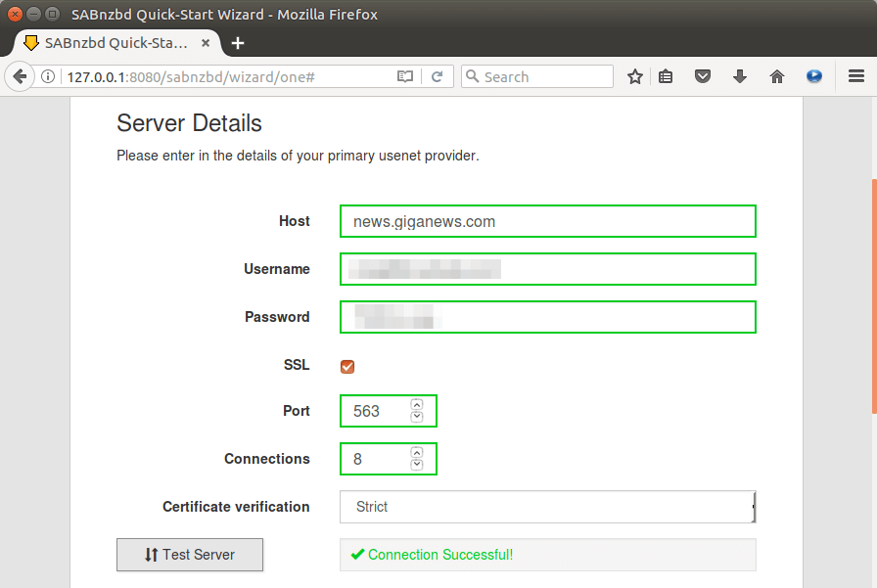Uncheck the SSL checkbox

[x=347, y=367]
